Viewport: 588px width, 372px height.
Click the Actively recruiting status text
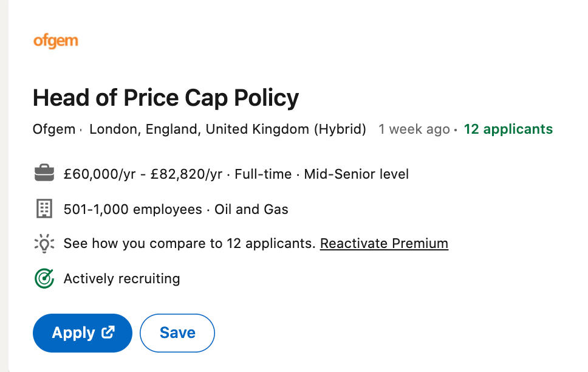121,279
